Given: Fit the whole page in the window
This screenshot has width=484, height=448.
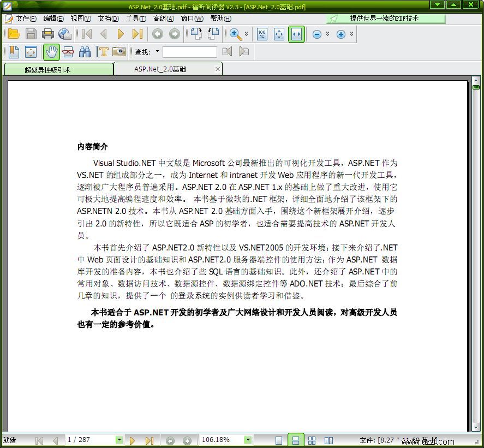Looking at the screenshot, I should click(x=279, y=34).
